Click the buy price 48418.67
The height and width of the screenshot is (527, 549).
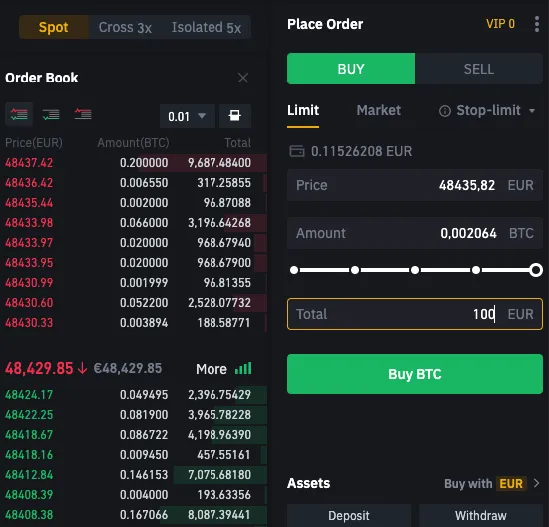click(x=29, y=435)
